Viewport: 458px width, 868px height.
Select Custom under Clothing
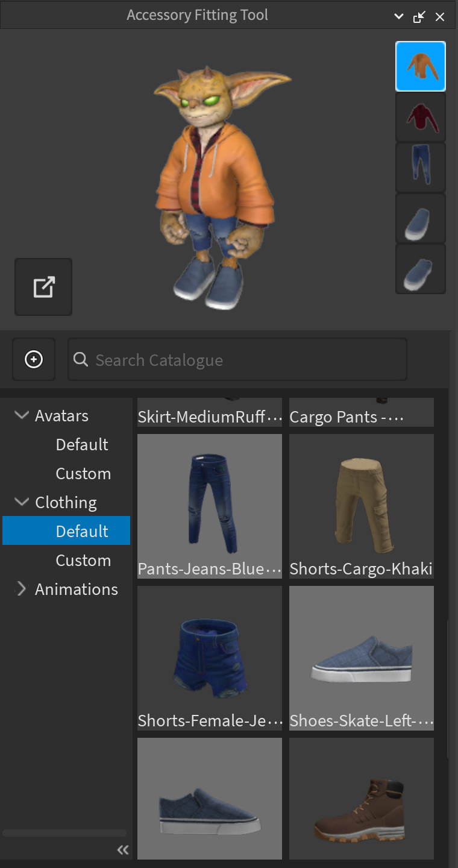[83, 560]
